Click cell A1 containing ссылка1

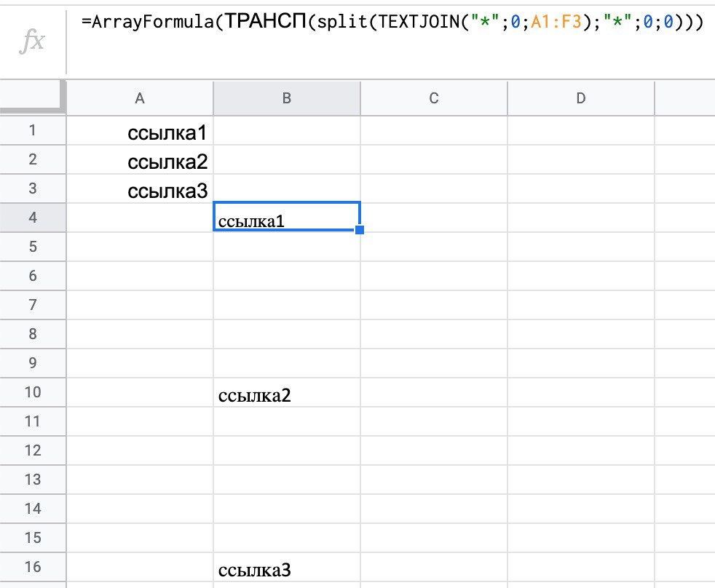[x=140, y=130]
